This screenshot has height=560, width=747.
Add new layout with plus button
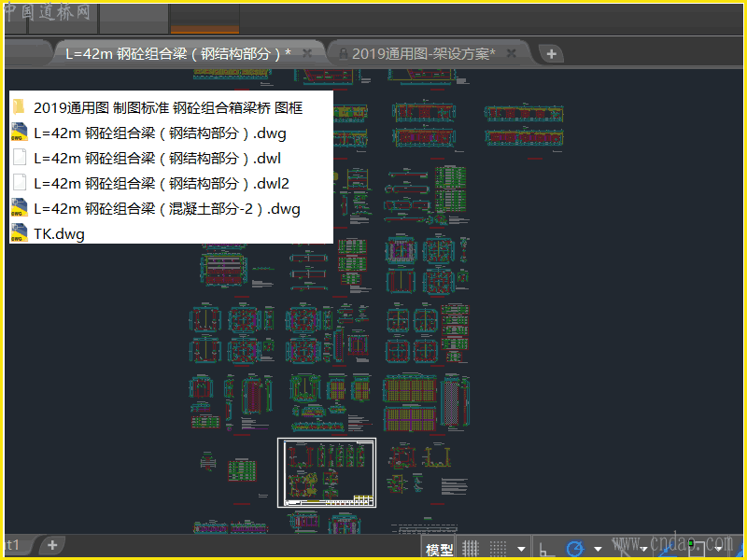tap(52, 545)
